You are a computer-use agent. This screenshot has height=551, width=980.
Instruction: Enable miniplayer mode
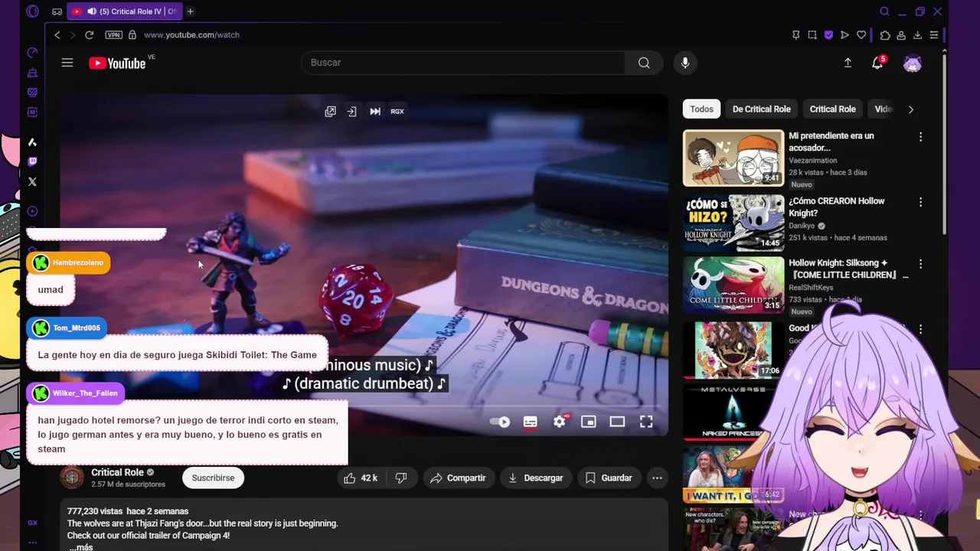click(x=588, y=422)
